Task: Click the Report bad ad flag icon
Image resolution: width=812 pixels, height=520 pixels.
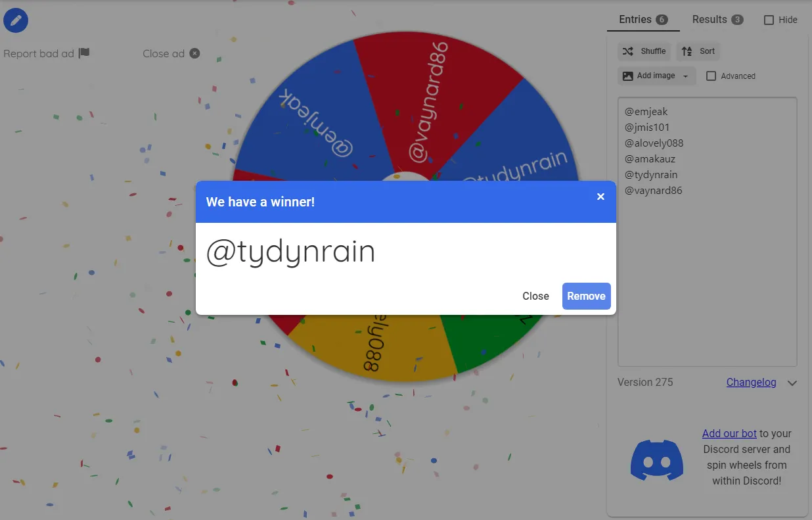Action: [84, 53]
